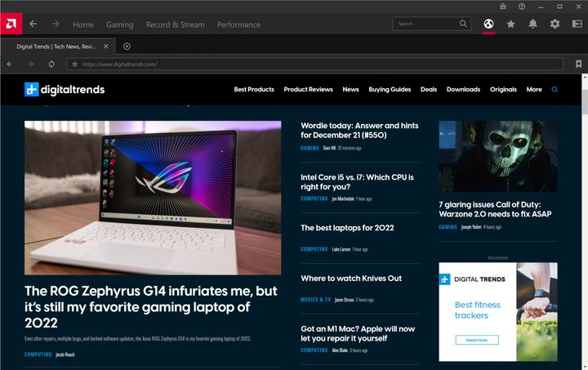Open Warzone 2.0 glaring issues article

[x=495, y=209]
